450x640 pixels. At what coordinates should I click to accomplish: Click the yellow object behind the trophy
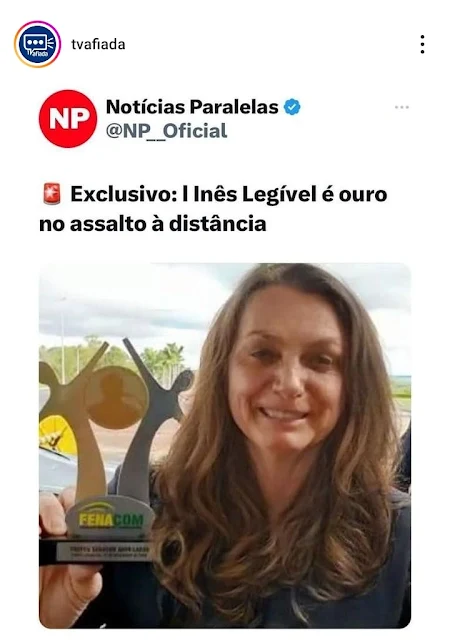[57, 436]
